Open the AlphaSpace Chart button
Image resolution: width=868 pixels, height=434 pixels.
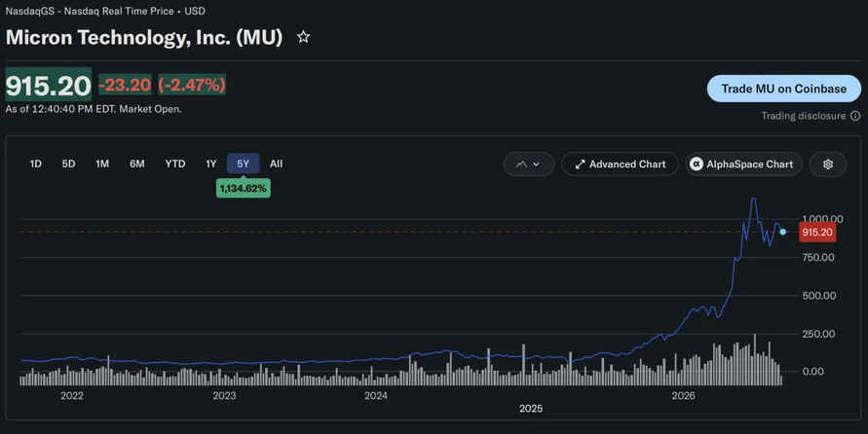point(743,164)
